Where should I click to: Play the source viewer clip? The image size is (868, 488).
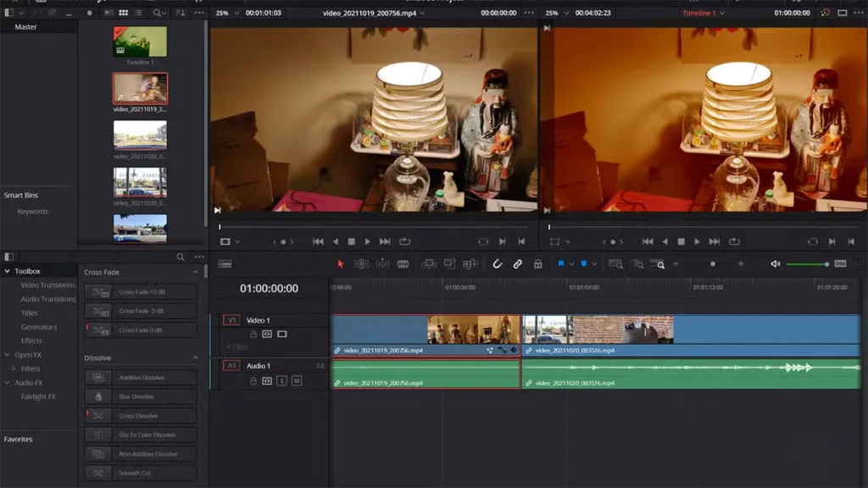pos(368,241)
